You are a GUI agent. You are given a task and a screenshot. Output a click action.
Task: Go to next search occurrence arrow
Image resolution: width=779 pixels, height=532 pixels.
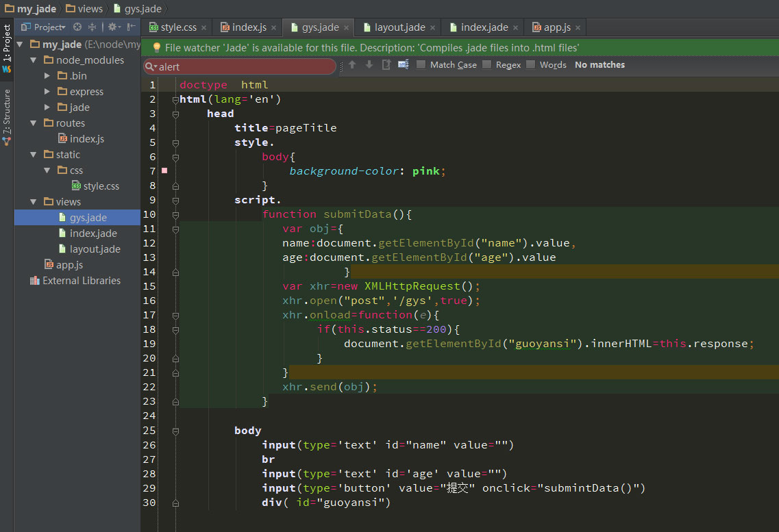(x=369, y=64)
